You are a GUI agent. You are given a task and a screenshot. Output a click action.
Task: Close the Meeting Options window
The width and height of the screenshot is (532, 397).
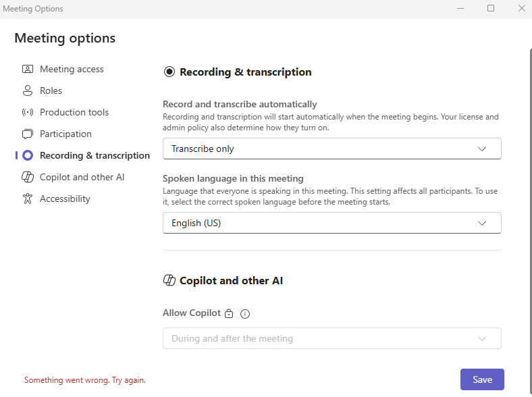click(x=522, y=8)
